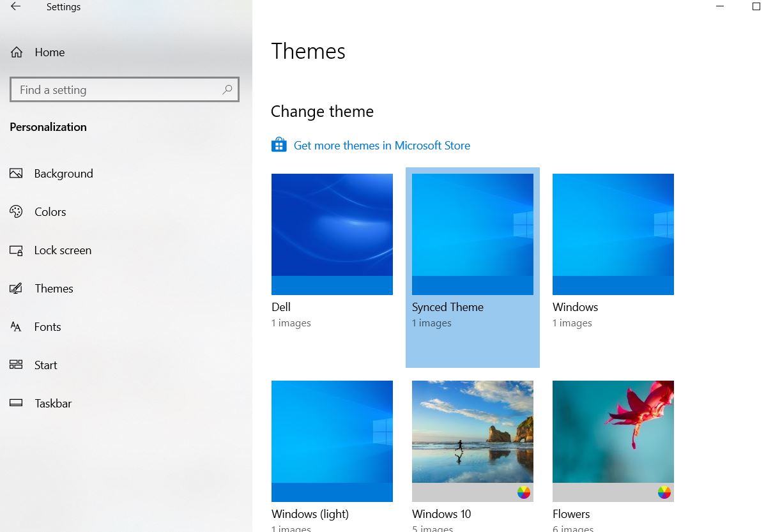Open the Themes personalization page
Screen dimensions: 773x532
click(x=54, y=289)
